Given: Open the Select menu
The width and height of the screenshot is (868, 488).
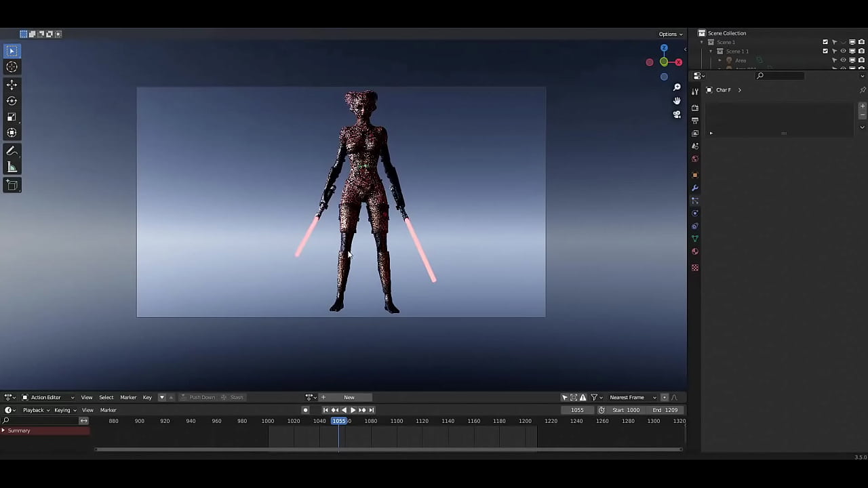Looking at the screenshot, I should [106, 398].
